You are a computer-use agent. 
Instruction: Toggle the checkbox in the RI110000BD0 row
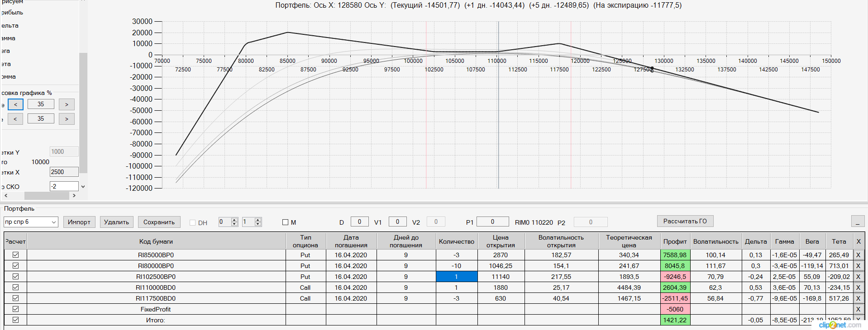point(16,288)
